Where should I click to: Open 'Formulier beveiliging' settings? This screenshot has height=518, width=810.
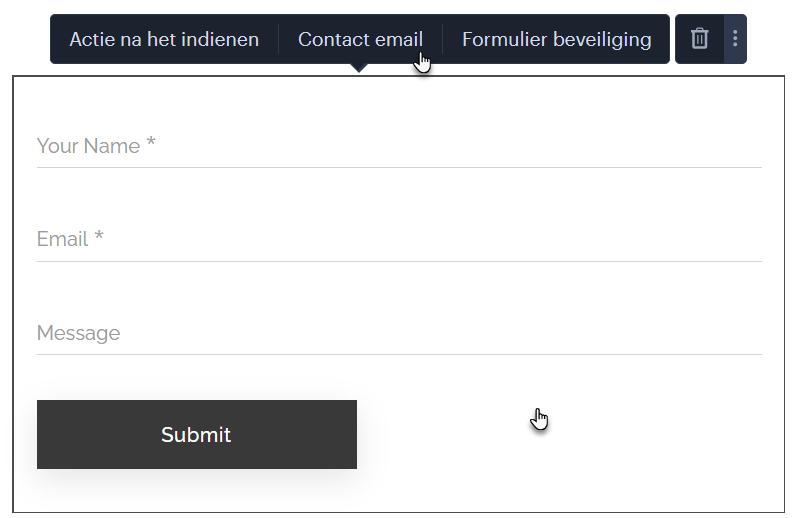pos(556,39)
